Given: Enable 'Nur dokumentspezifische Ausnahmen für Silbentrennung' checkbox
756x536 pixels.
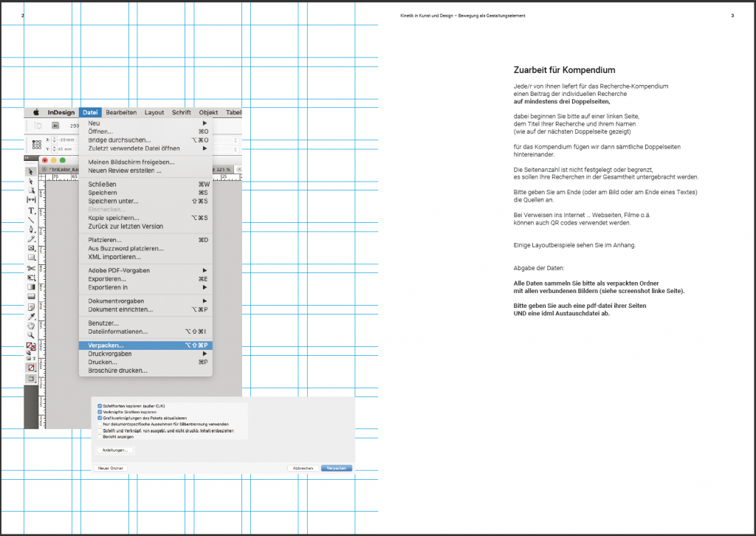Looking at the screenshot, I should click(x=100, y=425).
